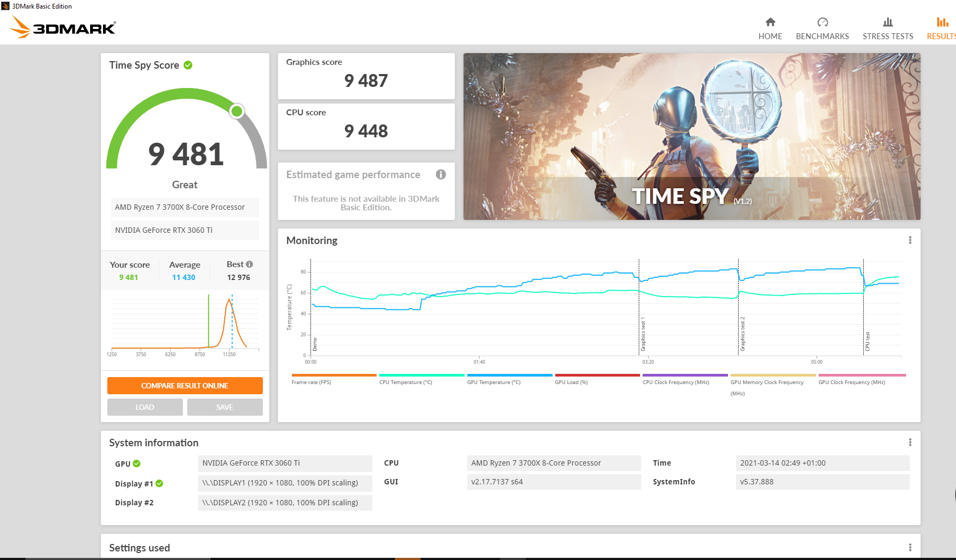Toggle the GPU Load (%) legend swatch
The height and width of the screenshot is (560, 956).
pyautogui.click(x=598, y=375)
